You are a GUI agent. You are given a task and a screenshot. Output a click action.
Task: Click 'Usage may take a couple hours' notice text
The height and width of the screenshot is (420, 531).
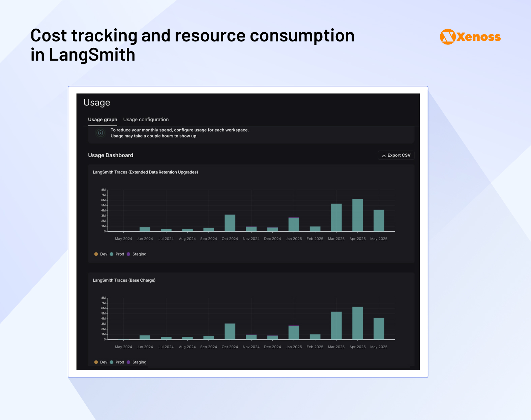154,136
